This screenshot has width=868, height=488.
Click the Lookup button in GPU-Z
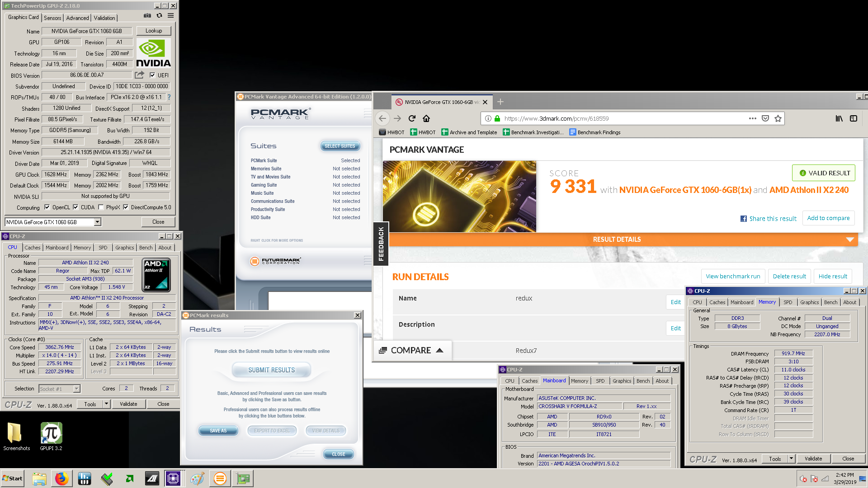pyautogui.click(x=154, y=31)
